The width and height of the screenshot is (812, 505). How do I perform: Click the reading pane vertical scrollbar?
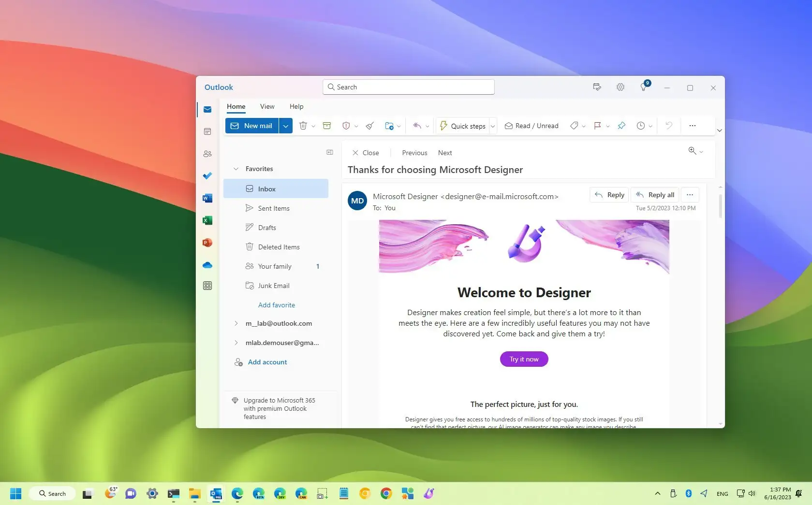(720, 206)
